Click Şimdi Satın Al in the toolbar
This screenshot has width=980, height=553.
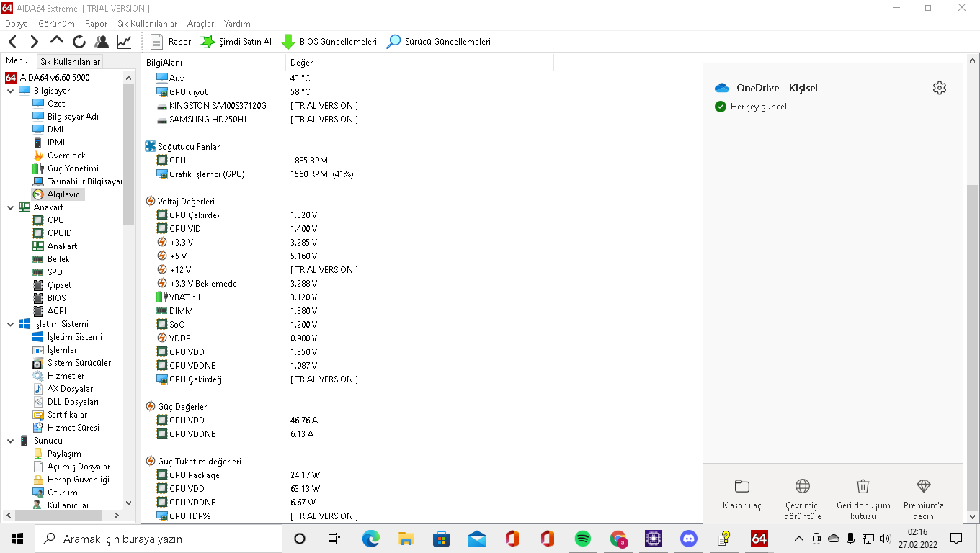tap(236, 42)
